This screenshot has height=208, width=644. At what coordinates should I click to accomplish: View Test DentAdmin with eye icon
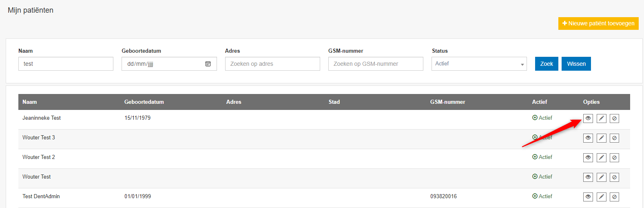[588, 197]
